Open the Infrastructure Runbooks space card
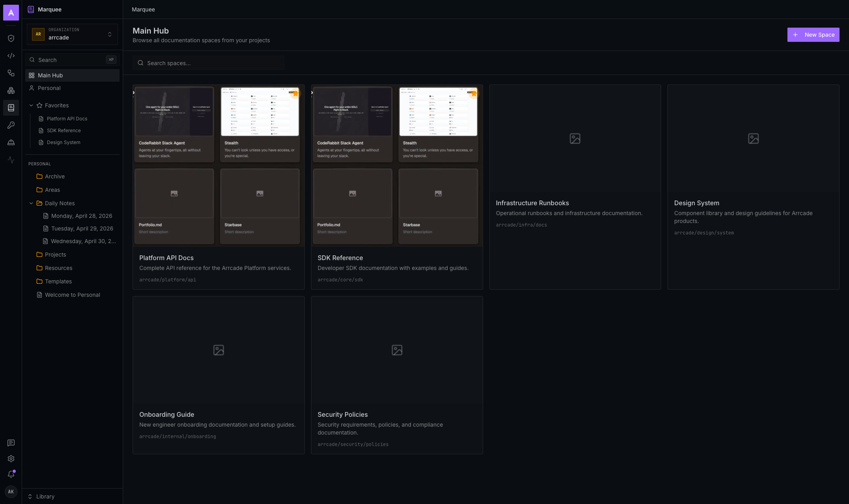This screenshot has width=849, height=504. [575, 187]
